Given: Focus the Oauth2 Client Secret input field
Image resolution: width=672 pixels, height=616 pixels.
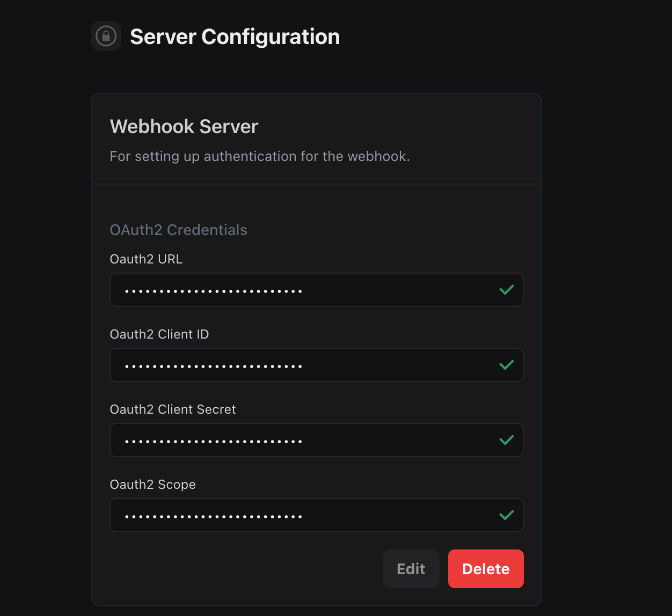Looking at the screenshot, I should point(317,440).
